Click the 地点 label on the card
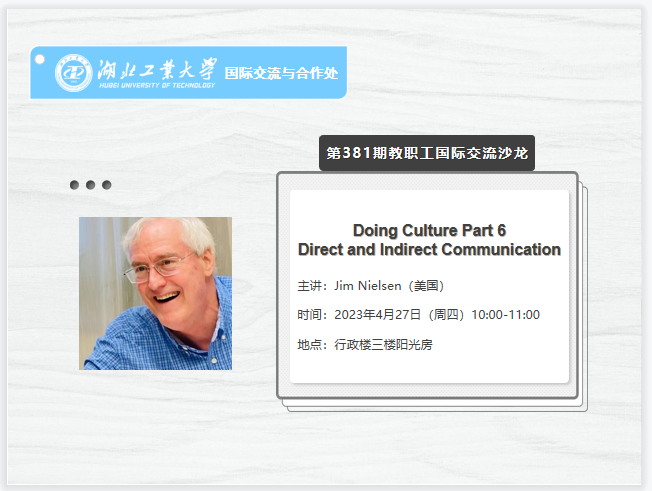The height and width of the screenshot is (491, 652). (x=311, y=344)
